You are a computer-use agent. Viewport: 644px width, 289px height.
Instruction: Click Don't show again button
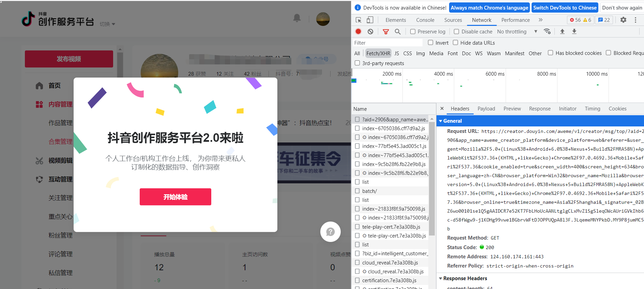coord(622,7)
